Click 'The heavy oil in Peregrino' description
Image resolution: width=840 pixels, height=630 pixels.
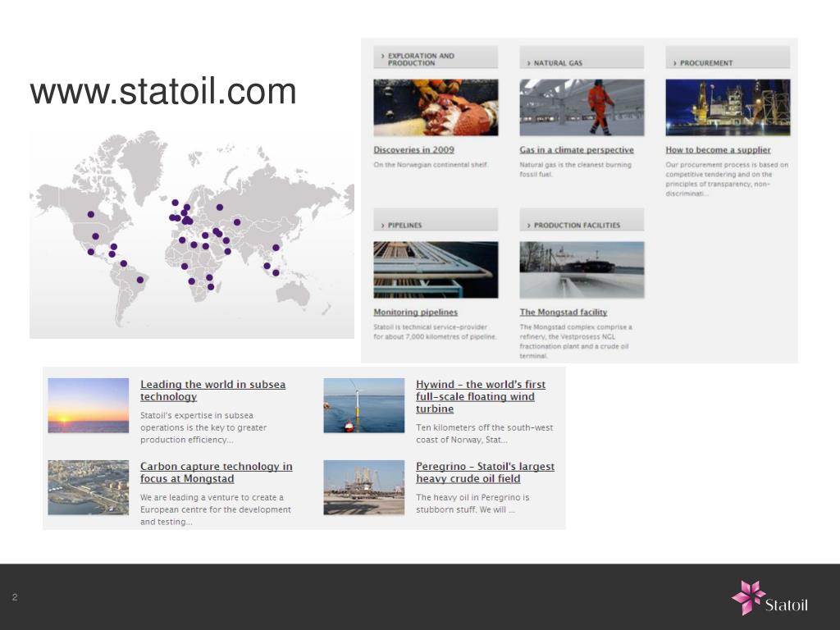click(472, 504)
